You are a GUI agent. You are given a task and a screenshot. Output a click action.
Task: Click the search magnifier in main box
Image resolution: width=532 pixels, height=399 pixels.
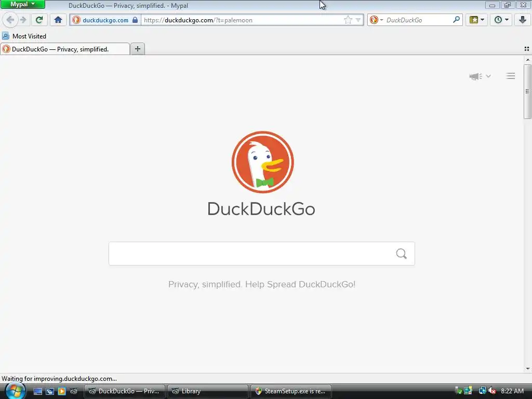[x=402, y=254]
